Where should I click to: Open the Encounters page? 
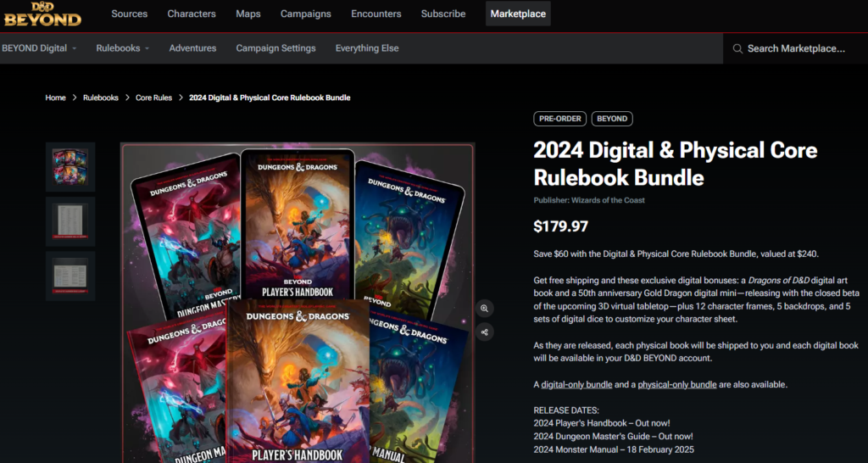[376, 14]
